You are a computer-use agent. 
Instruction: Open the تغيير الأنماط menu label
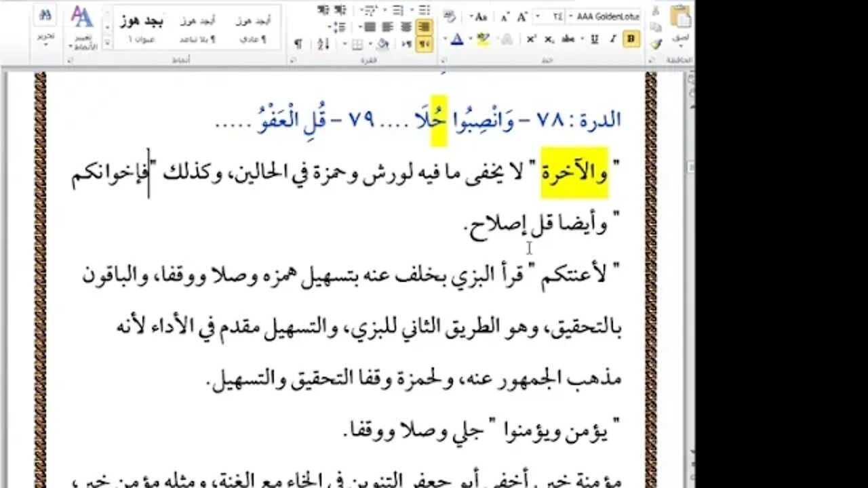pos(83,42)
